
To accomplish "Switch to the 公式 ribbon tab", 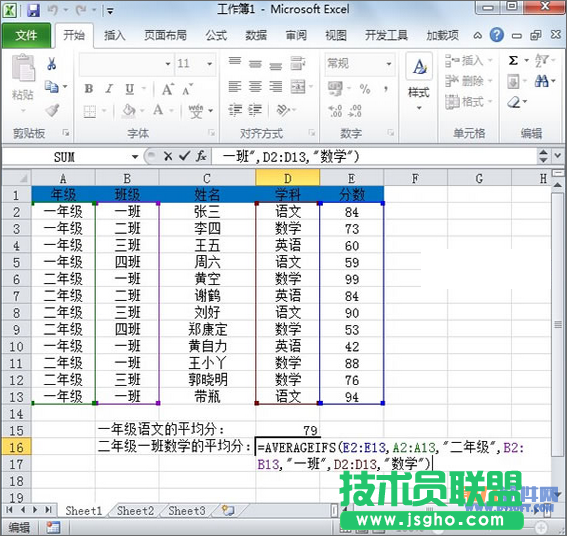I will click(216, 35).
